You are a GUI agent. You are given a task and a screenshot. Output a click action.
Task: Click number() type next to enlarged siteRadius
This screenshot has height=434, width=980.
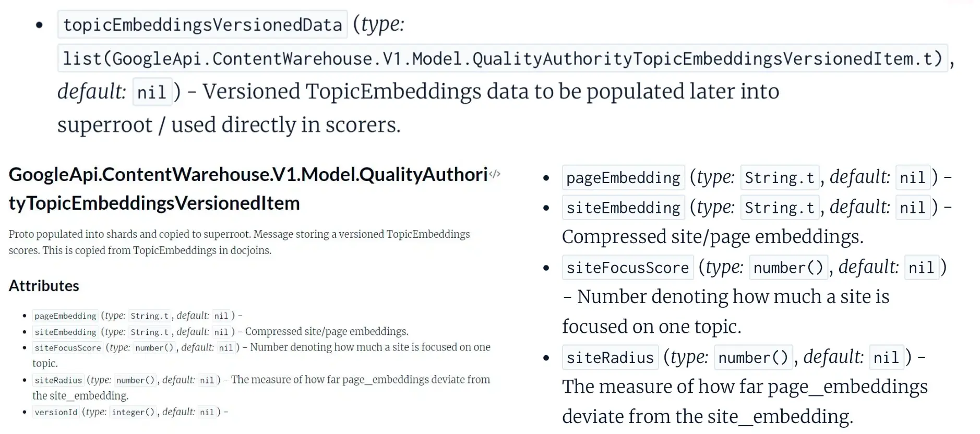click(753, 357)
